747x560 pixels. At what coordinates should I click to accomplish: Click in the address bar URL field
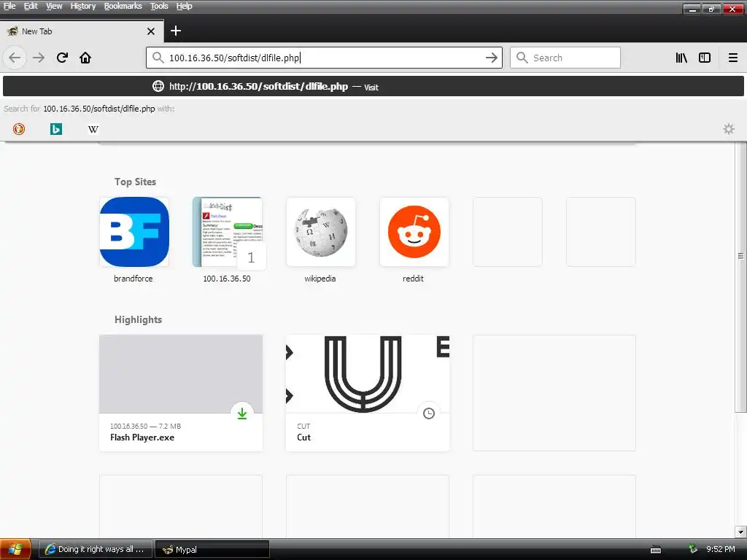point(324,58)
